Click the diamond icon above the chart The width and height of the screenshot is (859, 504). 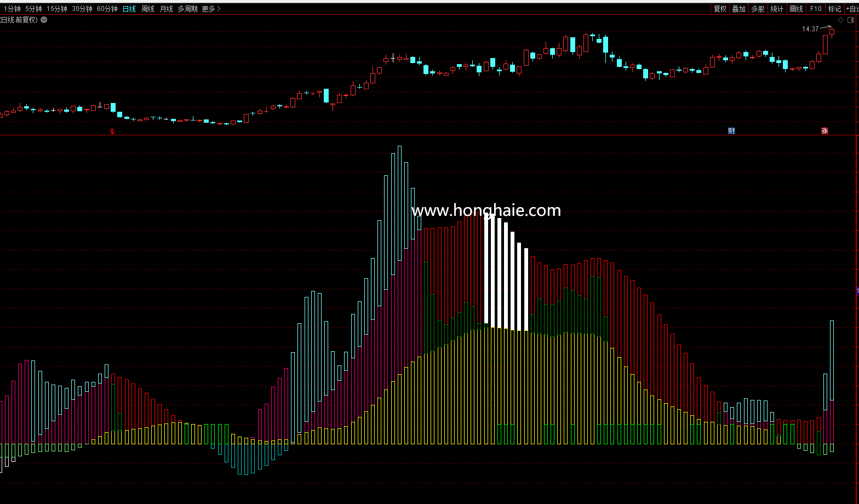coord(841,20)
